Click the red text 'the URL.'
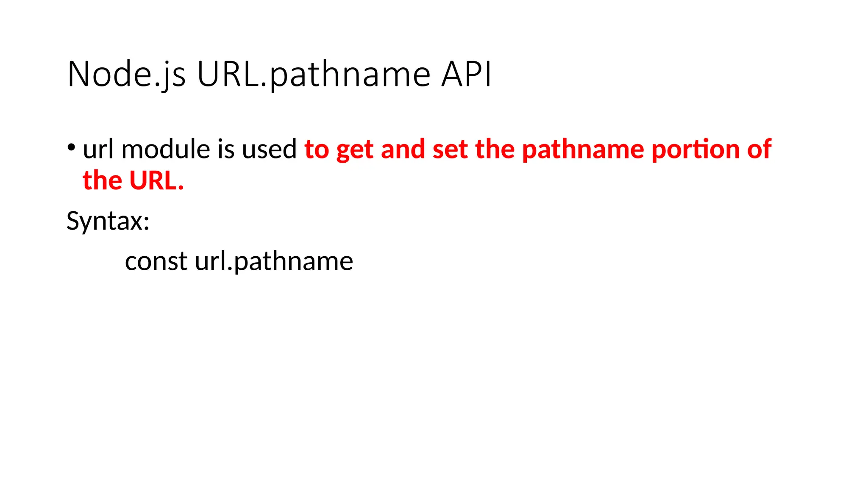This screenshot has height=488, width=868. point(133,180)
